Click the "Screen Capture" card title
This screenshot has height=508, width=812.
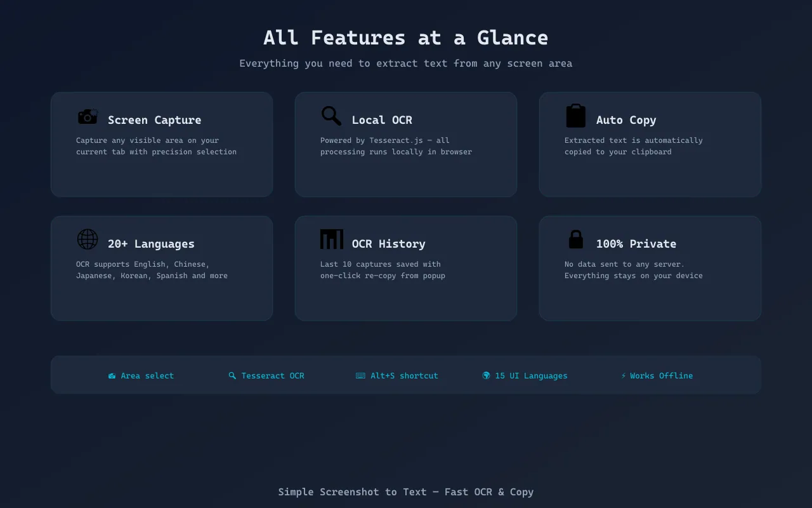pos(154,120)
